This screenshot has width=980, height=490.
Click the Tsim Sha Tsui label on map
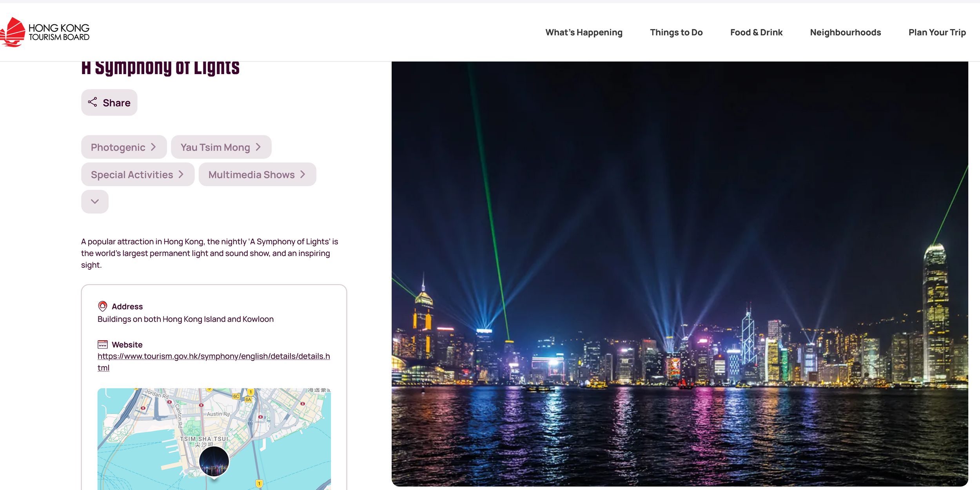204,439
